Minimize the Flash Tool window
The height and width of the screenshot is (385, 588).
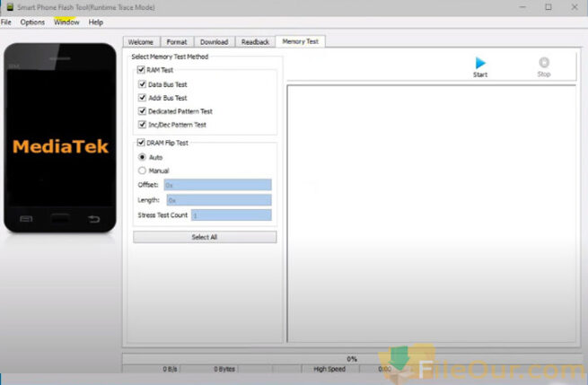coord(522,7)
